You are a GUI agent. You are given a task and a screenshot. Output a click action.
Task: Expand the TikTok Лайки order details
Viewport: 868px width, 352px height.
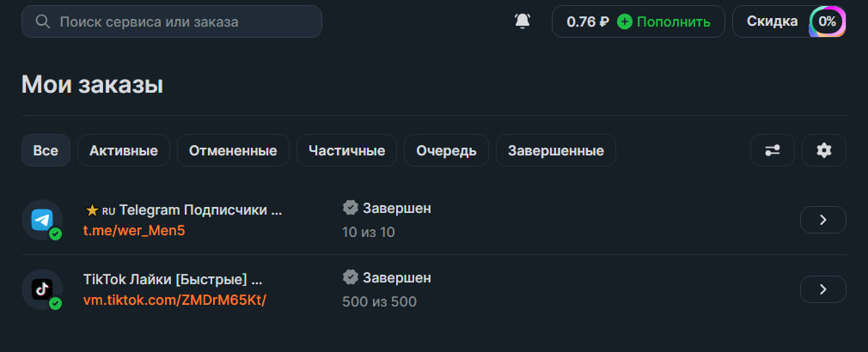pos(822,288)
